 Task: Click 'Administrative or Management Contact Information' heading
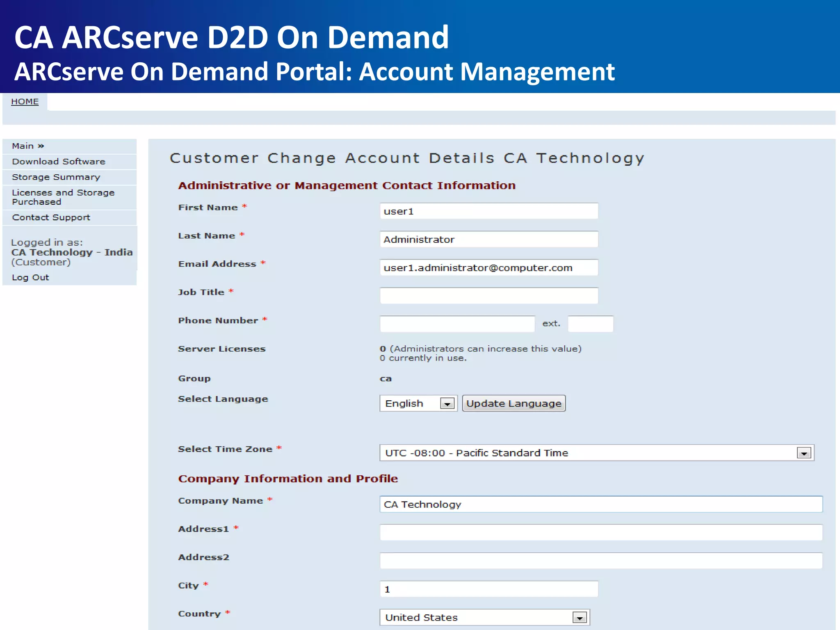coord(347,185)
